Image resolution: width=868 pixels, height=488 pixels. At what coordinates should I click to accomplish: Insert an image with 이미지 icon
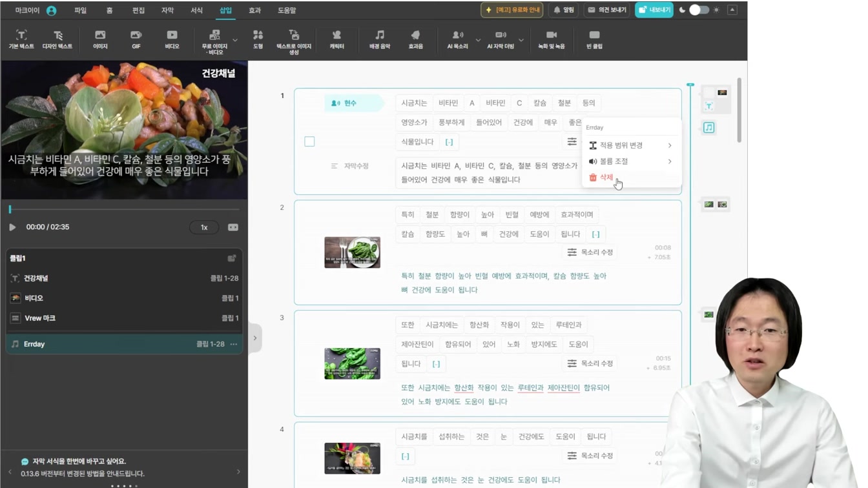(100, 39)
